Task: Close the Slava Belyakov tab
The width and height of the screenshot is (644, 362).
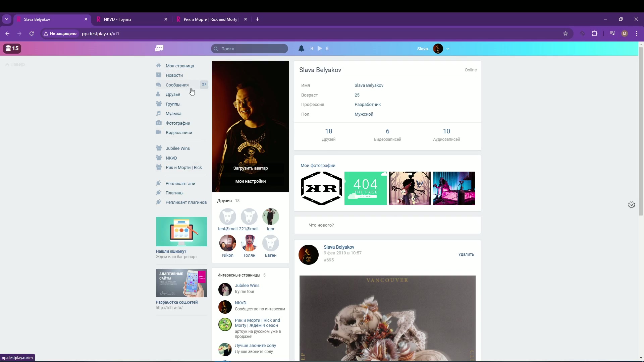Action: (x=86, y=19)
